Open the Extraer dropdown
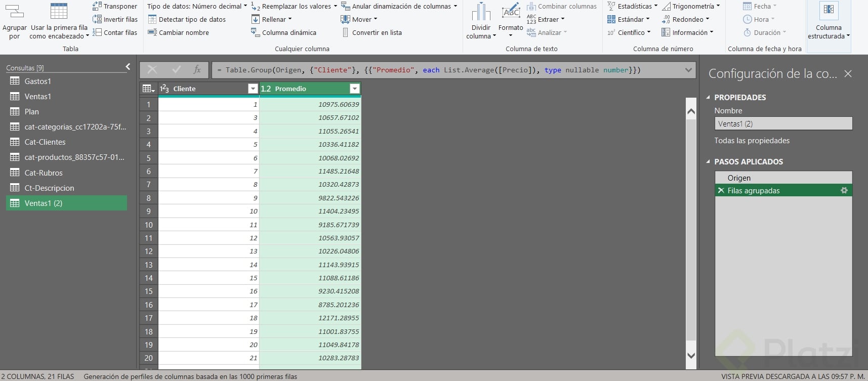This screenshot has height=381, width=868. [x=546, y=19]
